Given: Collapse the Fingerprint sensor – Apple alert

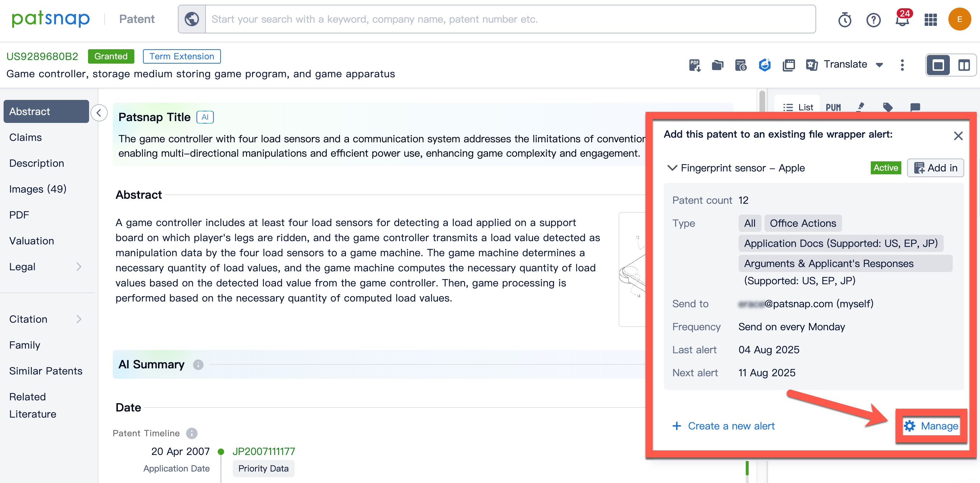Looking at the screenshot, I should click(672, 168).
